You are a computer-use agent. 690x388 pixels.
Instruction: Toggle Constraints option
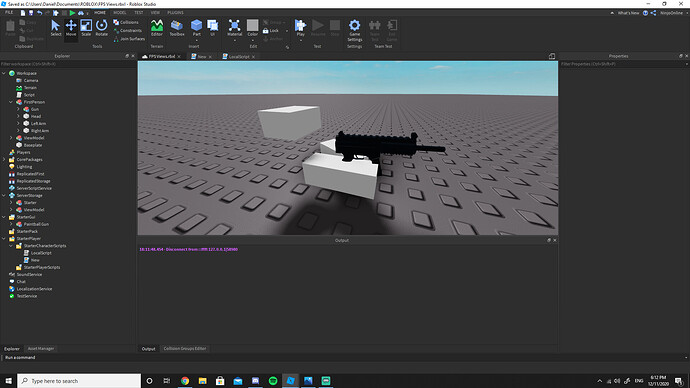tap(128, 30)
